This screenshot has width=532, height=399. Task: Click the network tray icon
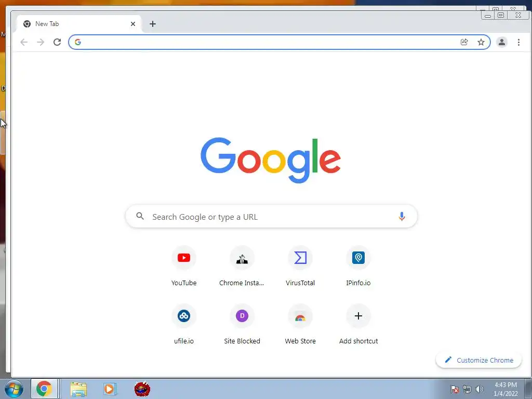[467, 389]
